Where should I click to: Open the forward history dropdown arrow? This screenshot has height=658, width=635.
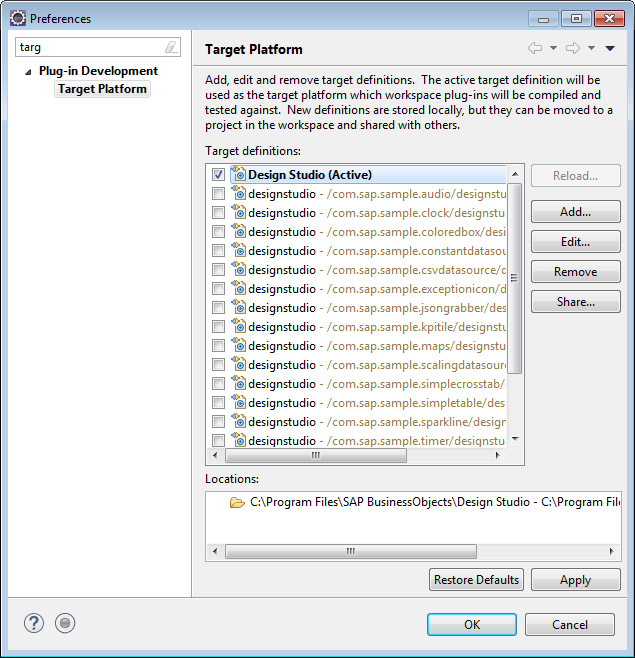point(591,48)
